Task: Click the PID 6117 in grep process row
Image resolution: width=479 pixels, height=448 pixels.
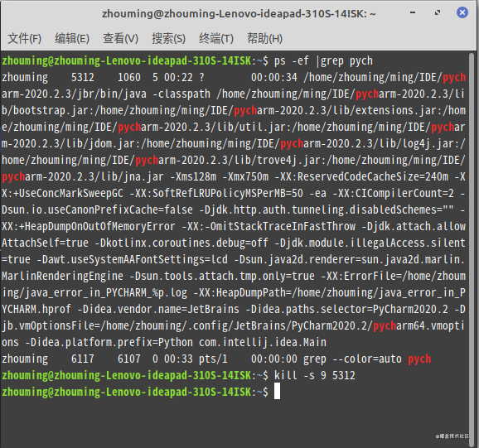Action: [83, 359]
